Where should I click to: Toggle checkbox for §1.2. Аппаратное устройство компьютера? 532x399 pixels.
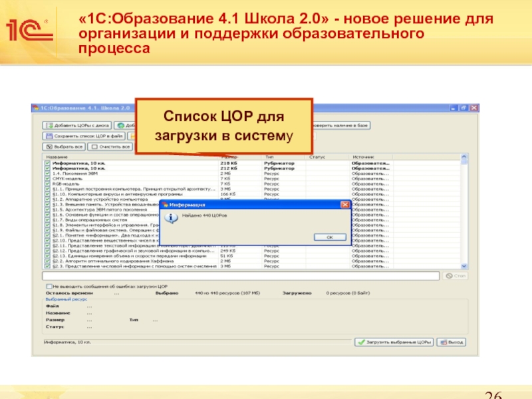[47, 199]
